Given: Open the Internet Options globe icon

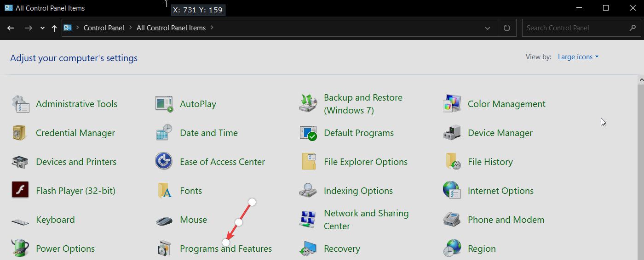Looking at the screenshot, I should click(452, 191).
